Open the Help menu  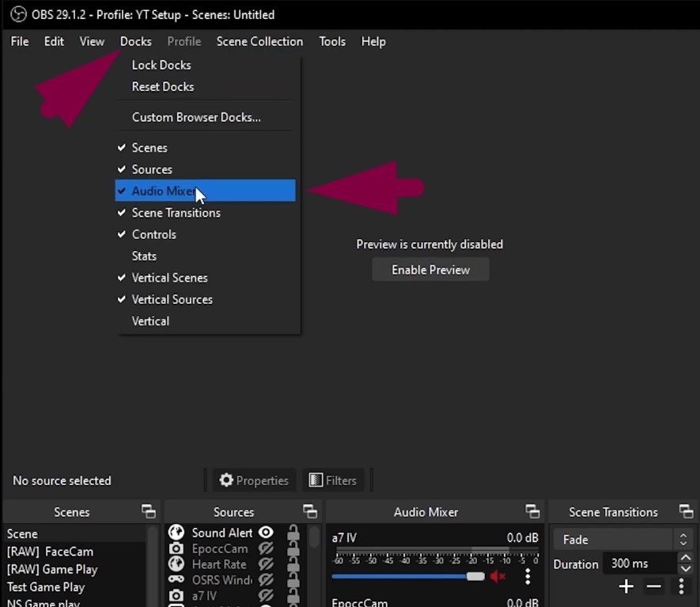click(x=373, y=41)
